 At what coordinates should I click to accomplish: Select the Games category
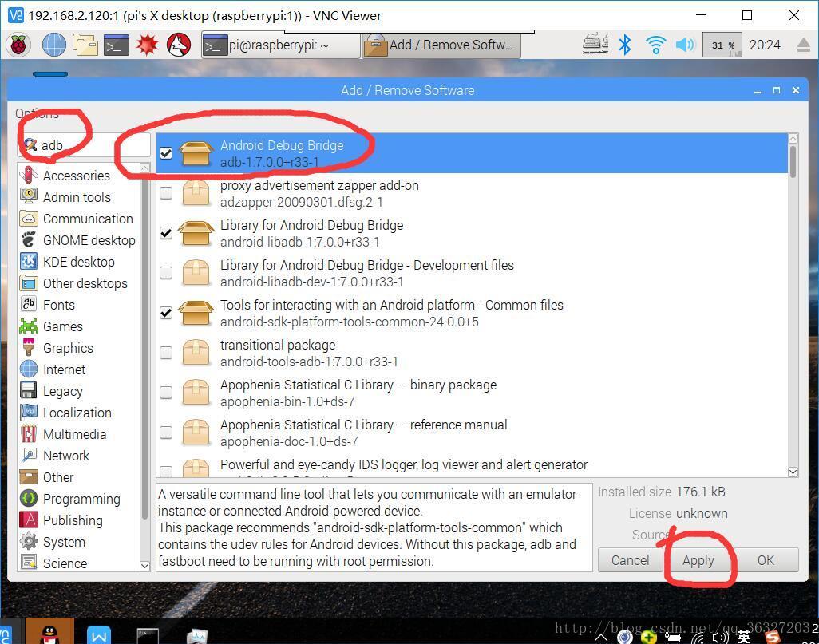point(78,326)
